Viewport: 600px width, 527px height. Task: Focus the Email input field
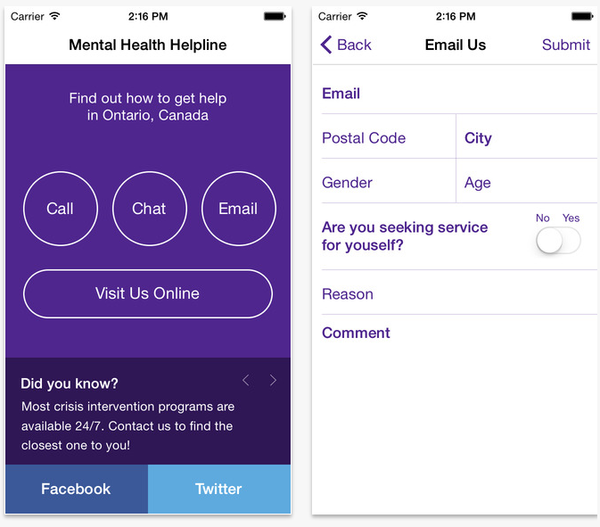tap(459, 92)
